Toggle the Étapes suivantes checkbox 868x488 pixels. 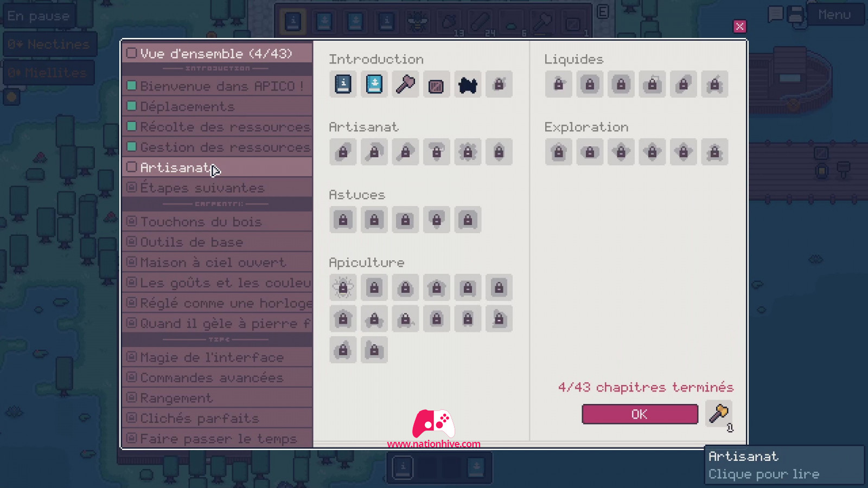pos(131,188)
